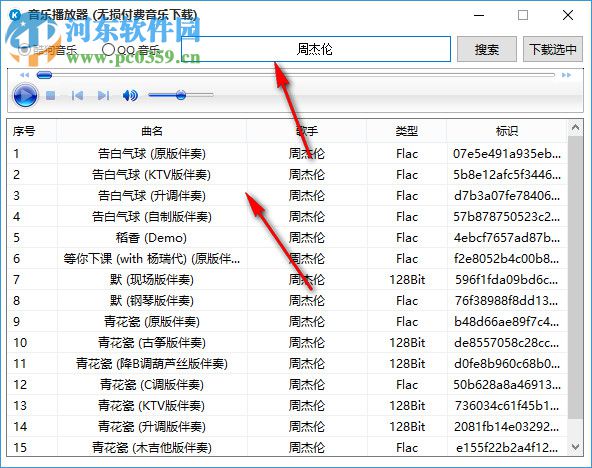Select song 稻香 (Demo)

(x=151, y=238)
